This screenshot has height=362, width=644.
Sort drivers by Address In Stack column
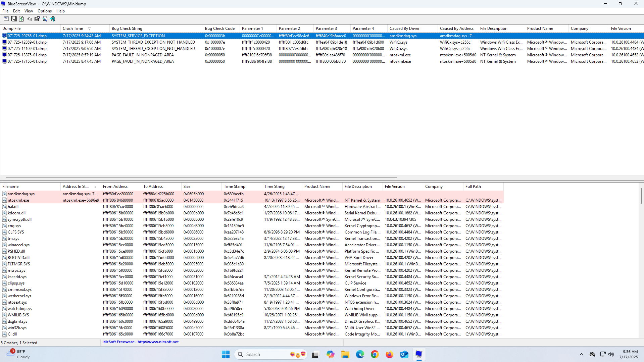pos(76,187)
